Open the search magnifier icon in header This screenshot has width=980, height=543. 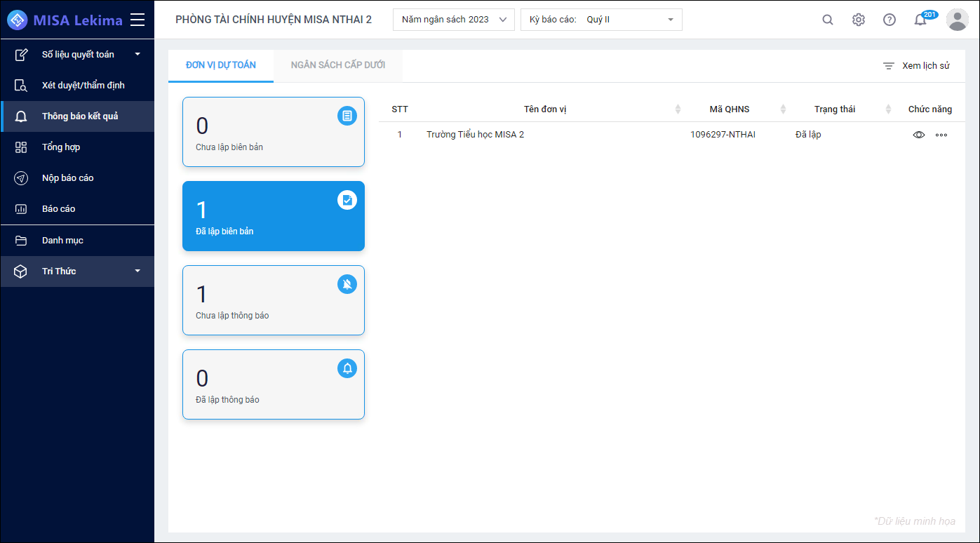(x=828, y=20)
